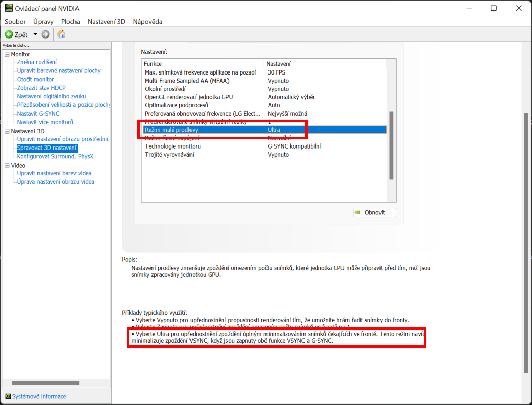Open the home page icon in toolbar
This screenshot has width=532, height=405.
[61, 34]
